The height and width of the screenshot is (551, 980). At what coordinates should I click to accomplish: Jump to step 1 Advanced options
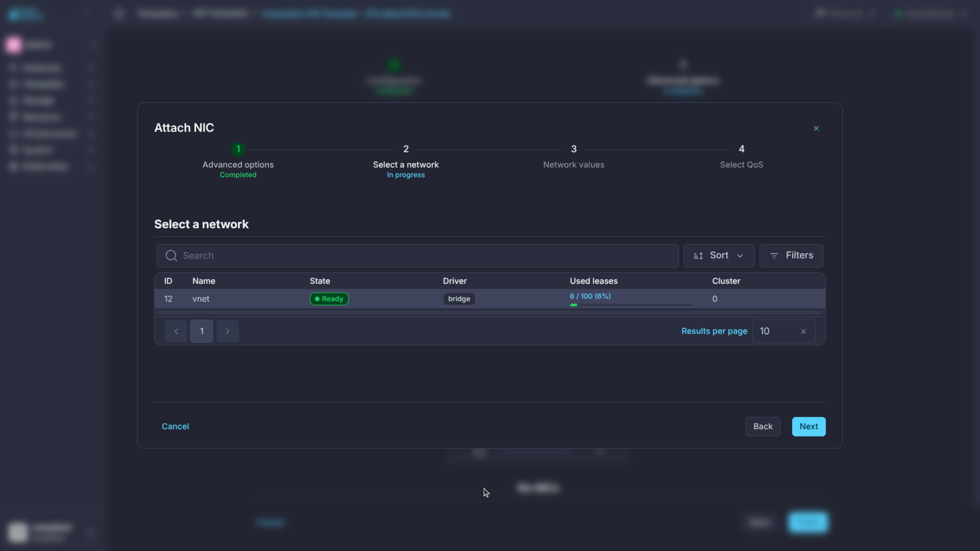pos(238,161)
